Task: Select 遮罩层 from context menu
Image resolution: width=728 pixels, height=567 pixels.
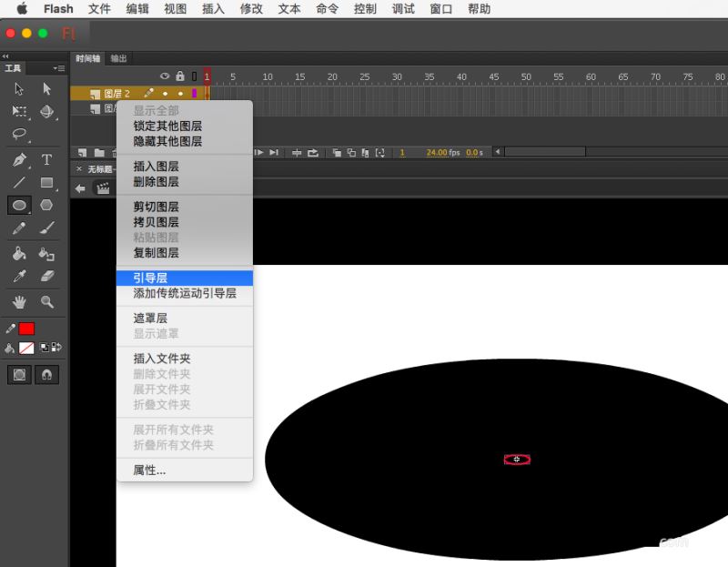Action: [x=185, y=319]
